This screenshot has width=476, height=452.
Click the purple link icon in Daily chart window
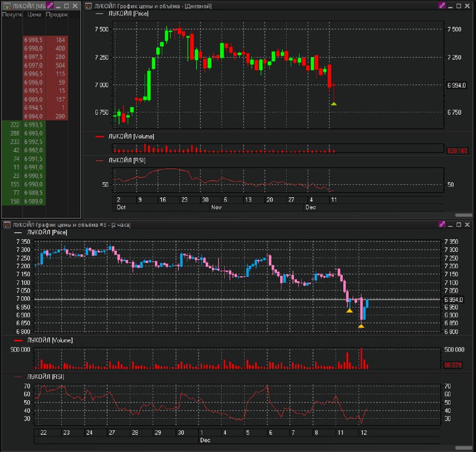(441, 5)
